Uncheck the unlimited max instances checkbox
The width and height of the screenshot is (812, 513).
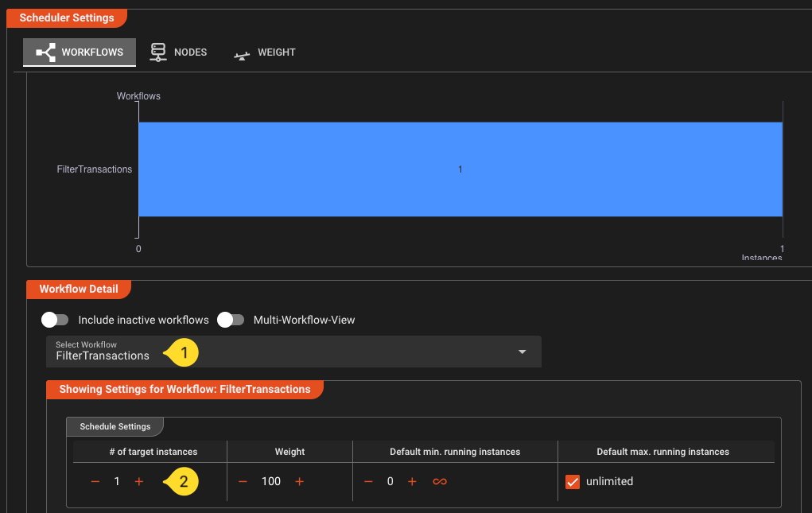click(x=573, y=482)
